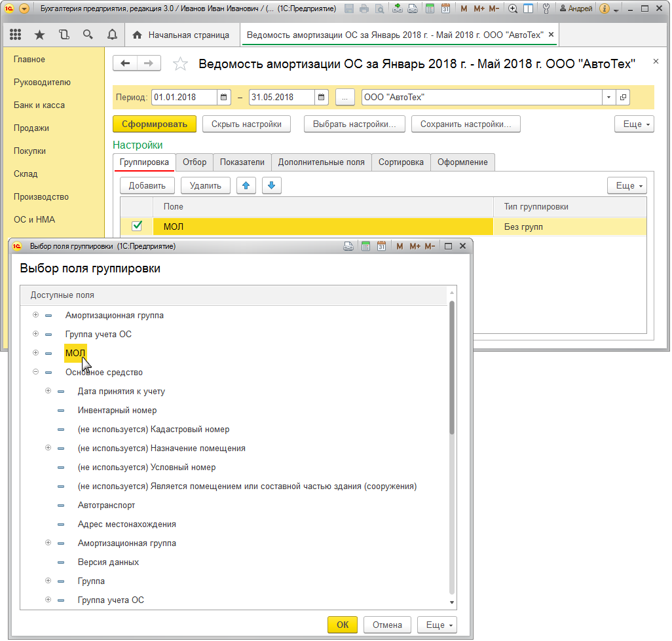
Task: Open the notifications bell icon
Action: 112,35
